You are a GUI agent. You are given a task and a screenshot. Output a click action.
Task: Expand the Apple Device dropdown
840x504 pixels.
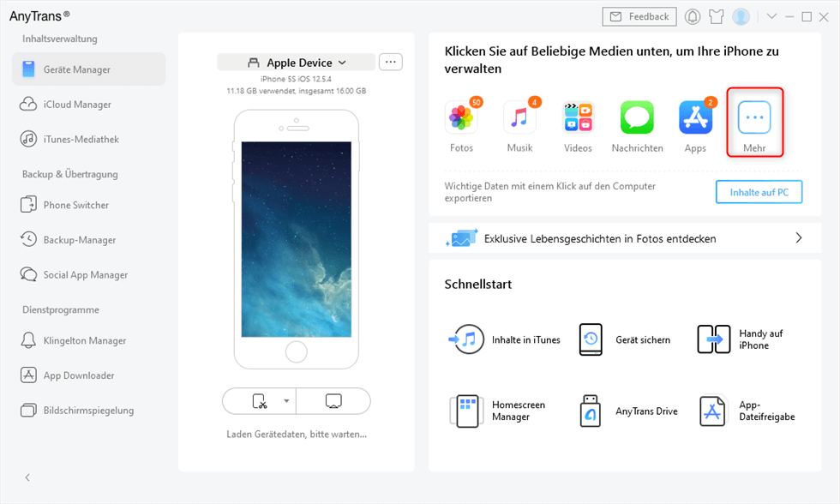pos(297,63)
